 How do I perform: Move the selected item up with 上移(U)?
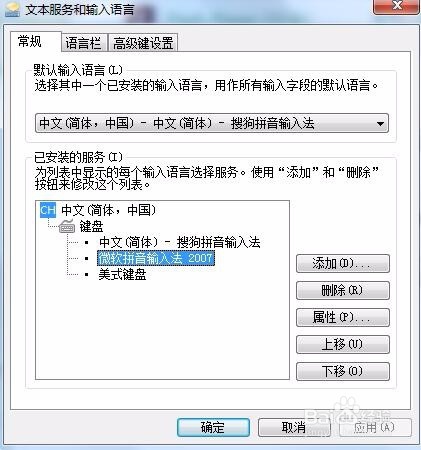coord(343,344)
